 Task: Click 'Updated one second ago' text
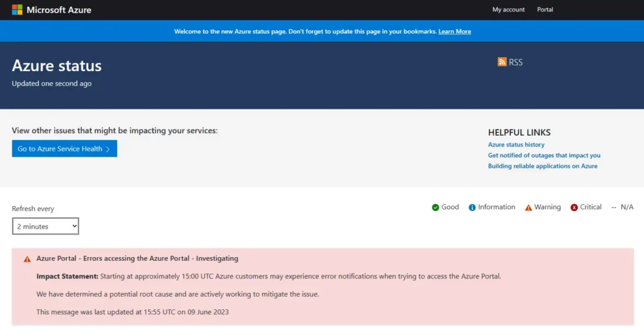[52, 84]
